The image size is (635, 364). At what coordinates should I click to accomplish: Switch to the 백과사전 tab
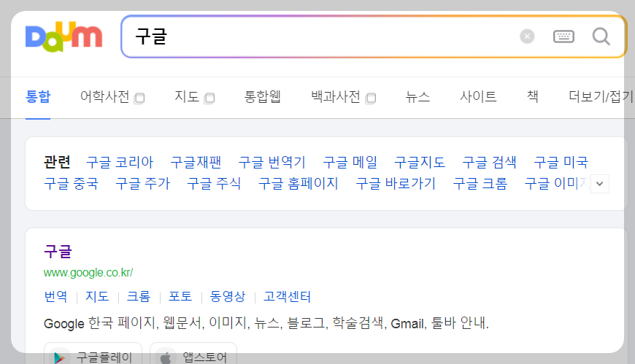335,97
